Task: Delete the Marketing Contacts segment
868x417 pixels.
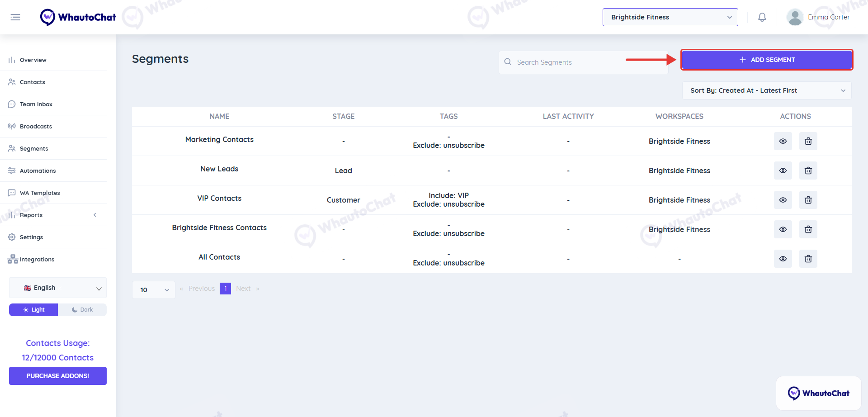Action: pos(808,141)
